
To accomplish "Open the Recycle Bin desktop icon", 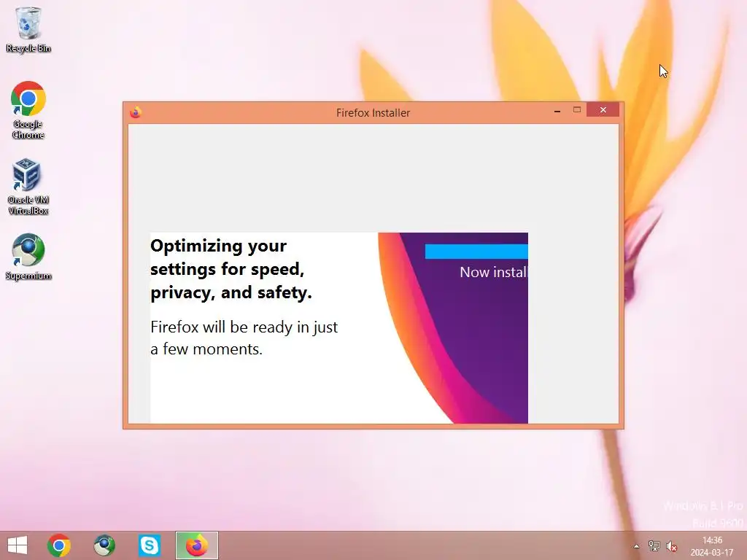I will (x=28, y=29).
